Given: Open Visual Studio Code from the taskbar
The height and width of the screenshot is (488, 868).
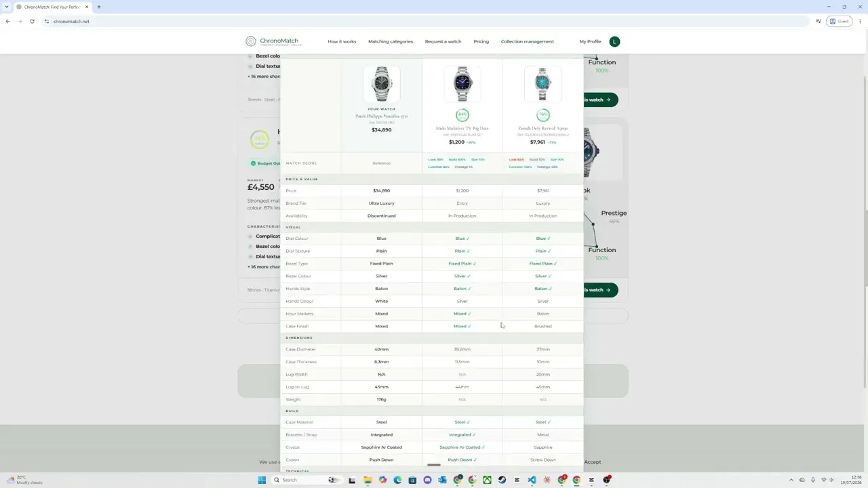Looking at the screenshot, I should (x=532, y=480).
